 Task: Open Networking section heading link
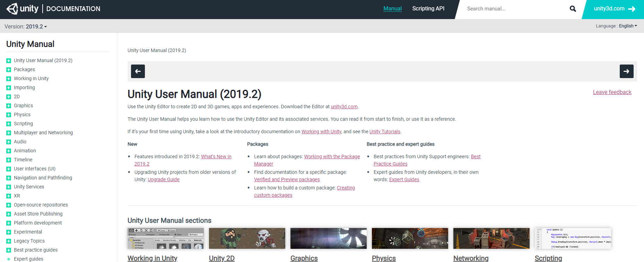click(x=471, y=258)
